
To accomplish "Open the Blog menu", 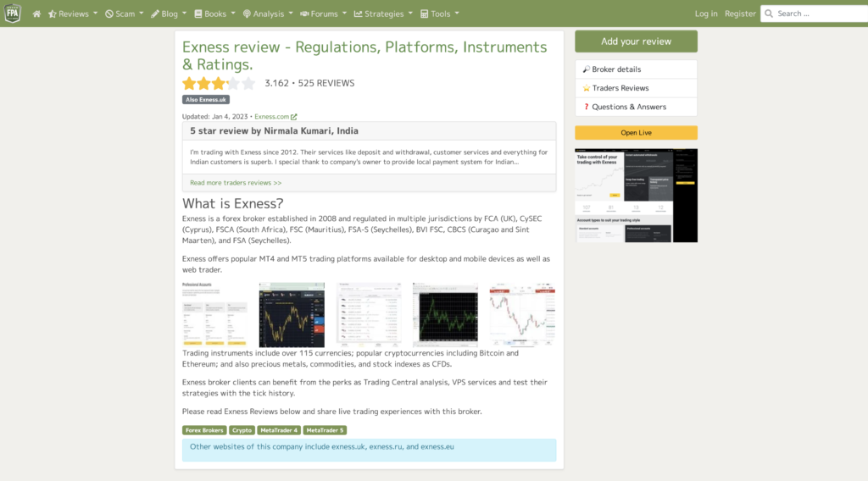I will [x=169, y=14].
